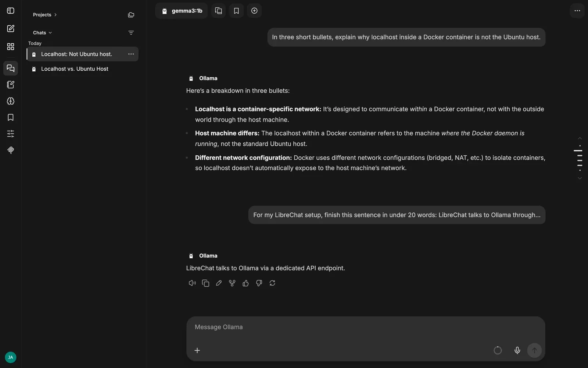Regenerate the last Ollama response
This screenshot has height=368, width=588.
click(x=272, y=283)
